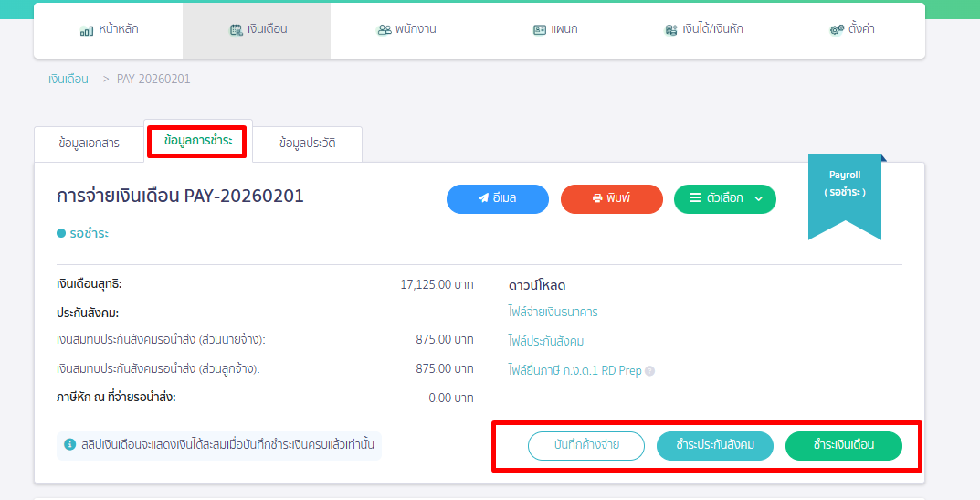Click the employee contribution label (ส่วนลูกจ้าง)

pyautogui.click(x=158, y=370)
